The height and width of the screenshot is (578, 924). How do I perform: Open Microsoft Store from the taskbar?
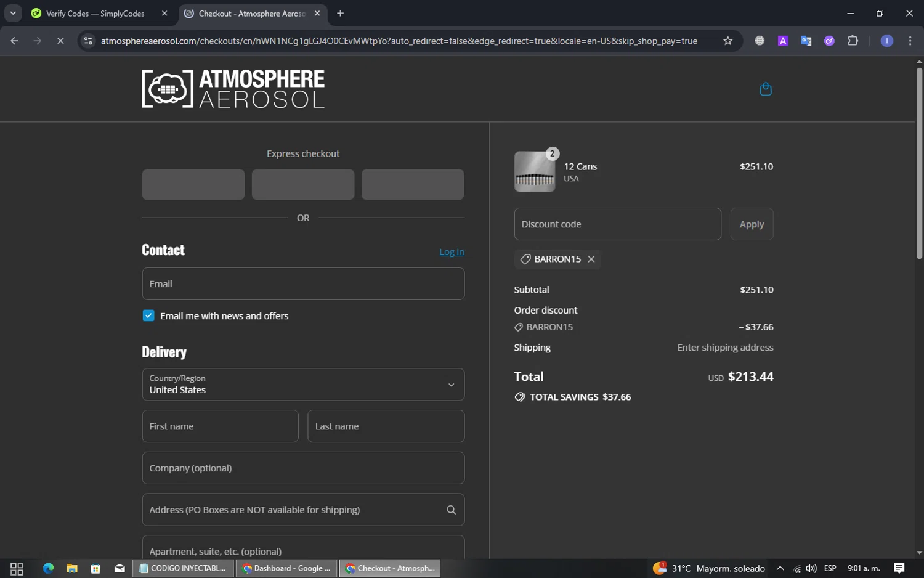click(x=95, y=568)
